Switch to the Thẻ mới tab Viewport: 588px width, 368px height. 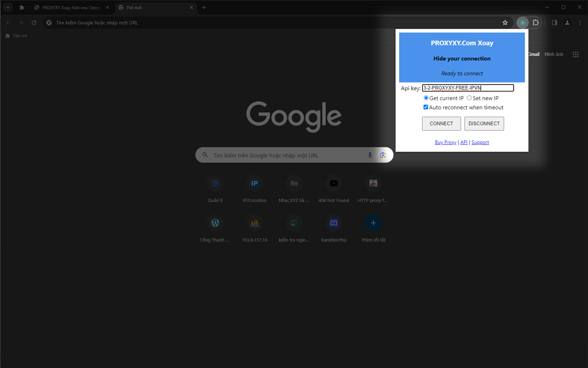click(133, 7)
